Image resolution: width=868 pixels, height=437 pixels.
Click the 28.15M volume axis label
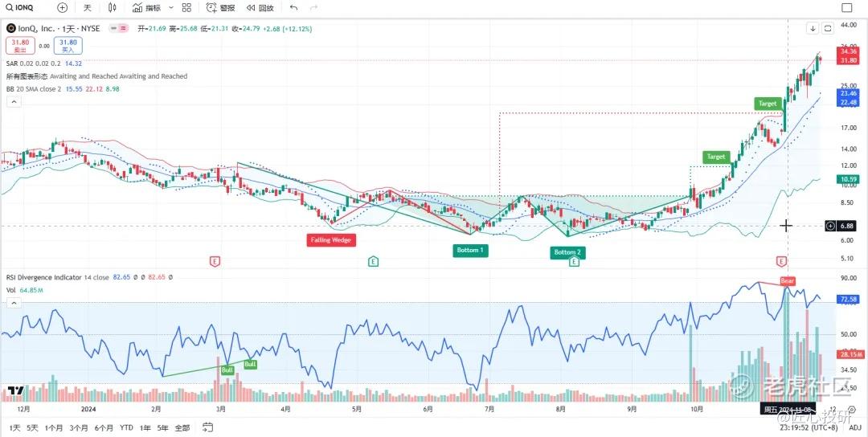coord(849,354)
